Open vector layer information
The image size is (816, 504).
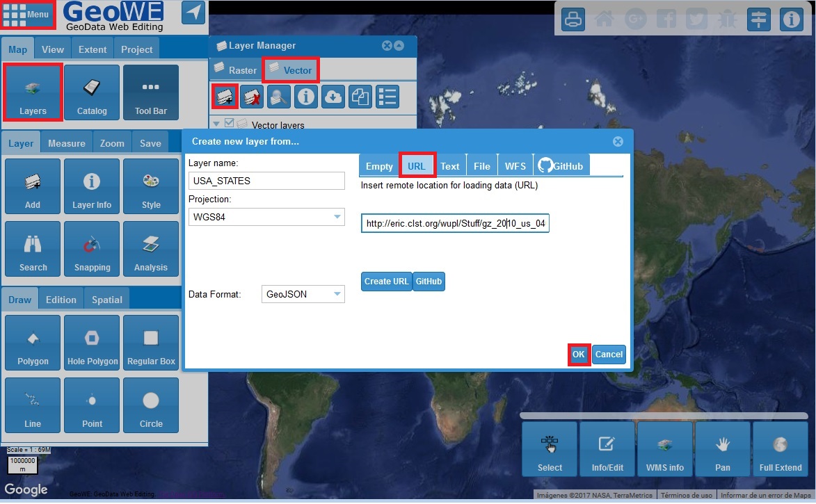[x=305, y=97]
